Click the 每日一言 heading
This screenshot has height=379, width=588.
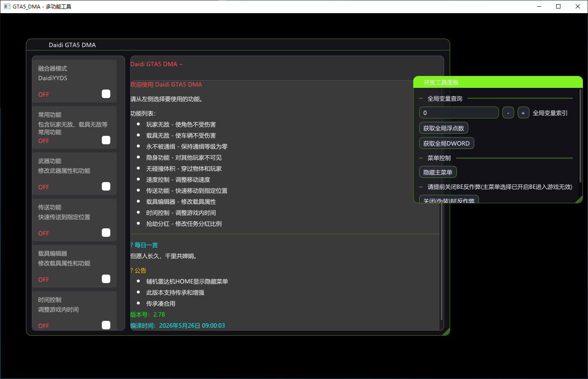tap(144, 245)
